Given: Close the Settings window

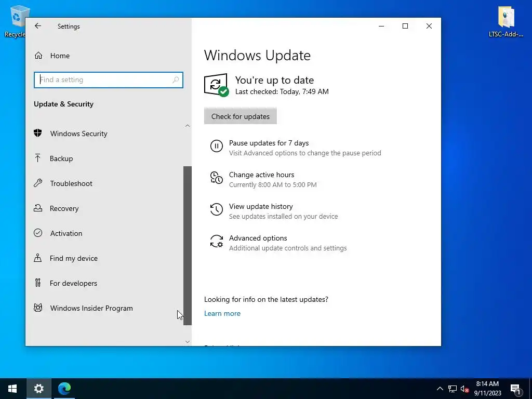Looking at the screenshot, I should 429,26.
